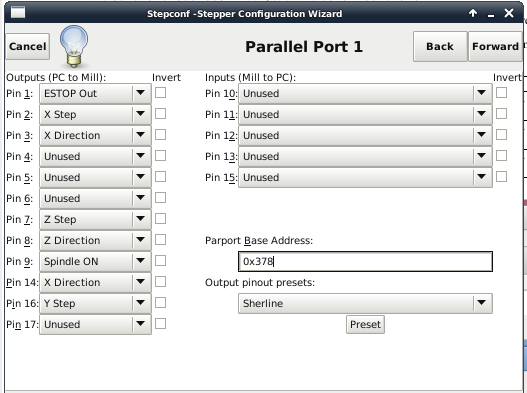This screenshot has height=393, width=527.
Task: Apply pinout with the Preset button
Action: [x=365, y=324]
